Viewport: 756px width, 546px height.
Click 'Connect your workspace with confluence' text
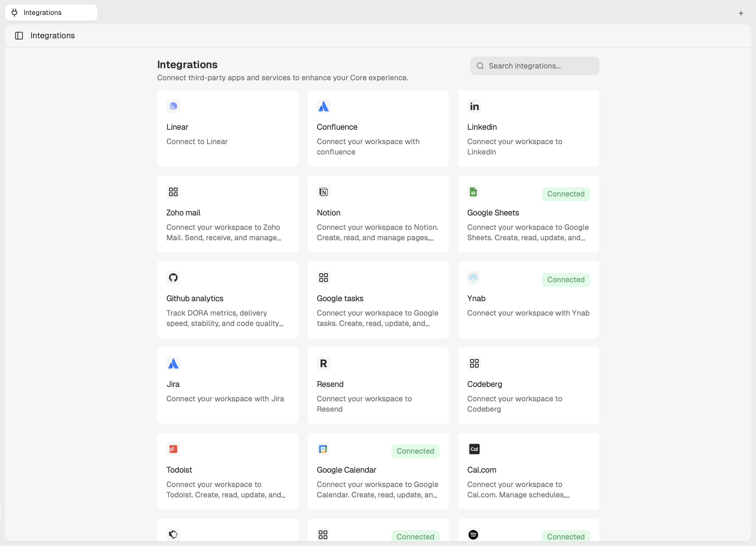368,147
